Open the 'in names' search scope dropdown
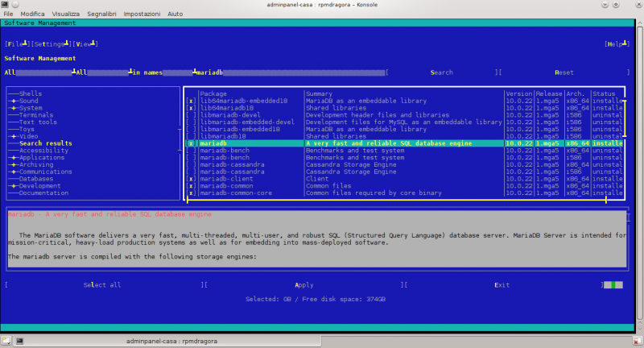Screen dimensions: 644x348 pos(164,72)
